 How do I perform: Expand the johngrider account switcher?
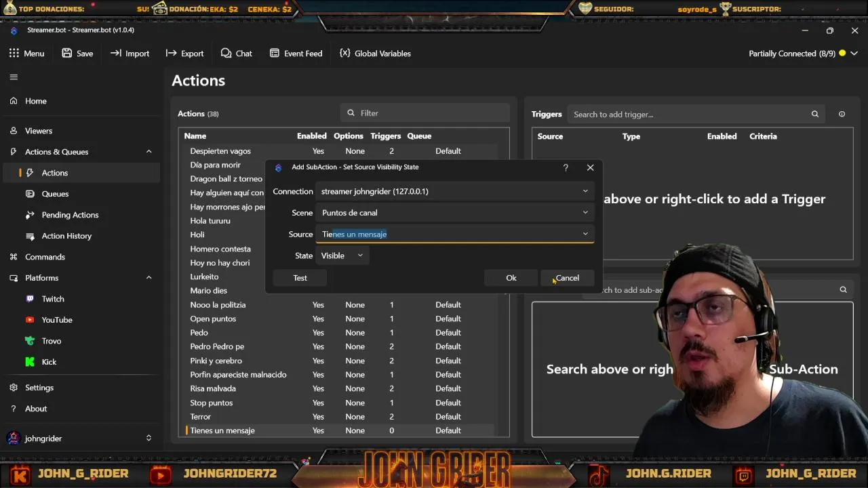[149, 439]
